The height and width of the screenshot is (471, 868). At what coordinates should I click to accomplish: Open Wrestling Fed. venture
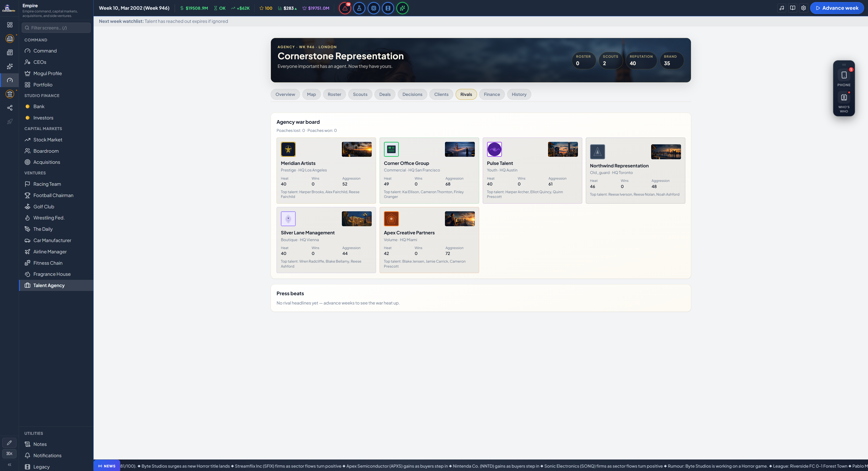(x=56, y=218)
